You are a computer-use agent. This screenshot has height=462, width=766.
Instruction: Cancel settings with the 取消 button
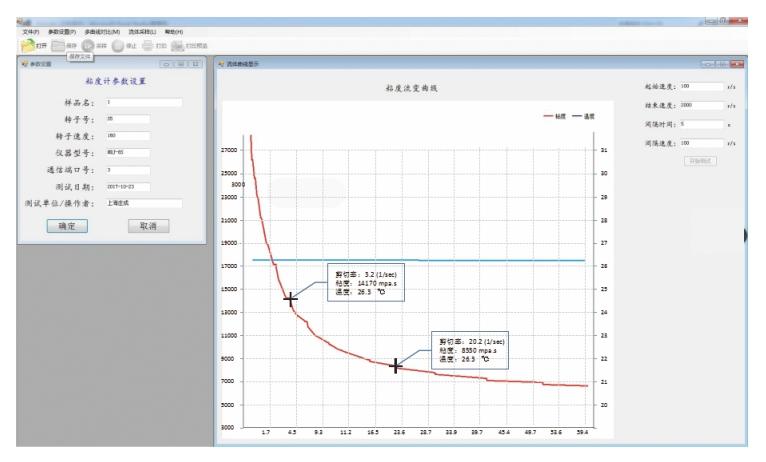(149, 226)
